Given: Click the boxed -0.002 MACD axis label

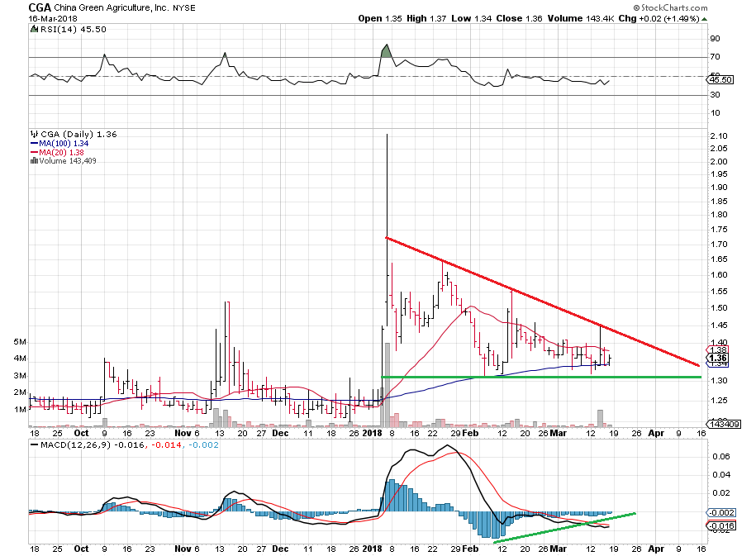Looking at the screenshot, I should coord(721,512).
